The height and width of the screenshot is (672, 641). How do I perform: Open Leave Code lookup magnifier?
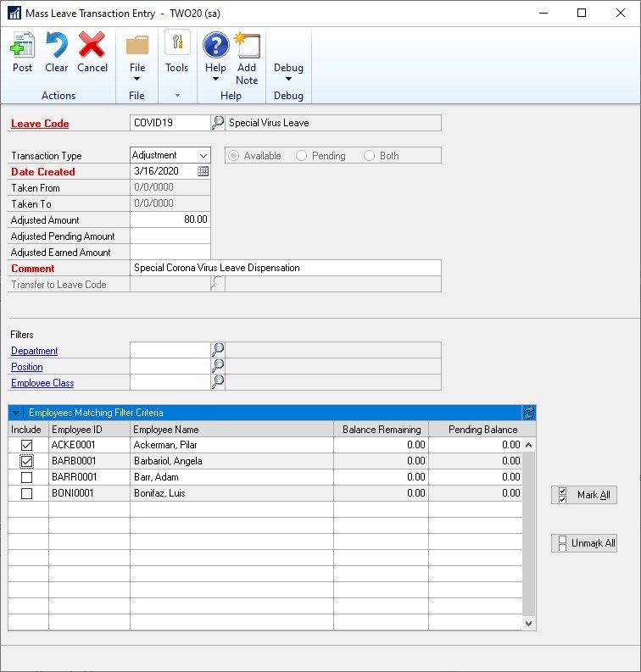pyautogui.click(x=218, y=123)
